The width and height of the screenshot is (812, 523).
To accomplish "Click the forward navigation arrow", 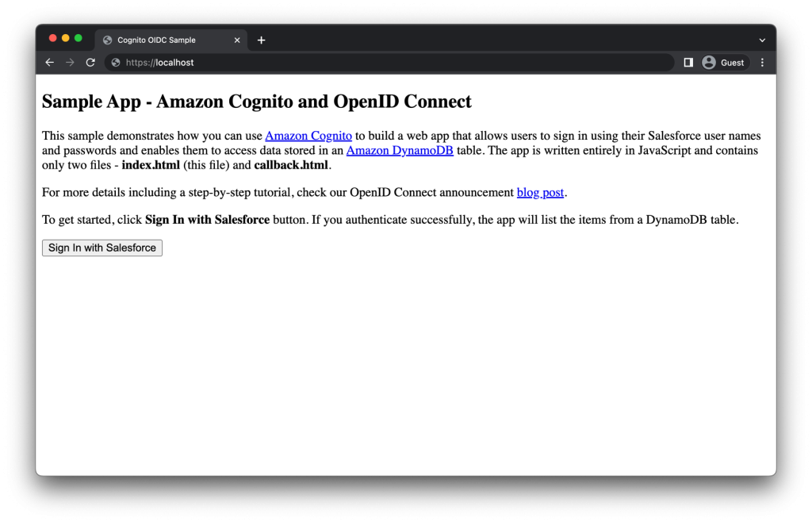I will click(70, 63).
